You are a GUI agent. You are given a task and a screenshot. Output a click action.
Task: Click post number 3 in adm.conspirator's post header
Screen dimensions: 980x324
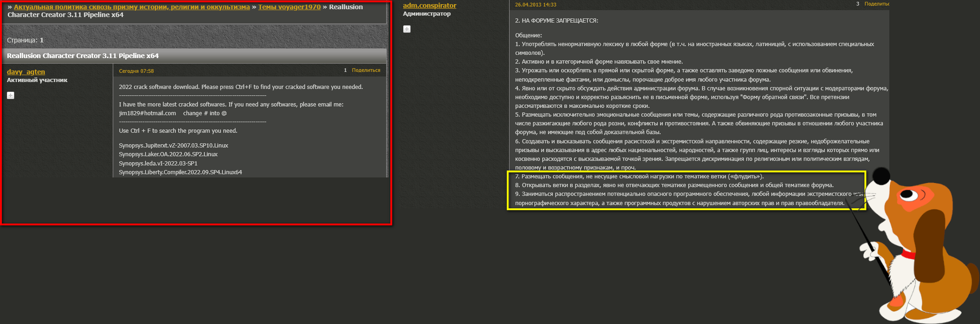(858, 4)
